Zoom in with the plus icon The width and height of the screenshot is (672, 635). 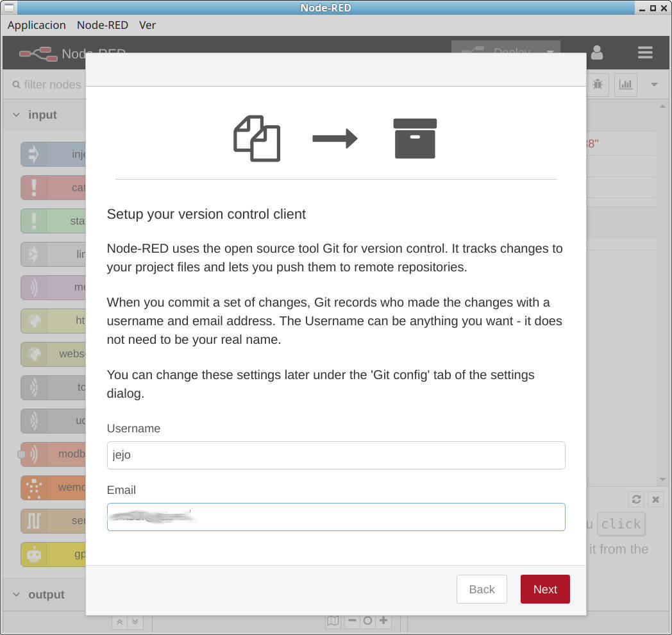(383, 621)
